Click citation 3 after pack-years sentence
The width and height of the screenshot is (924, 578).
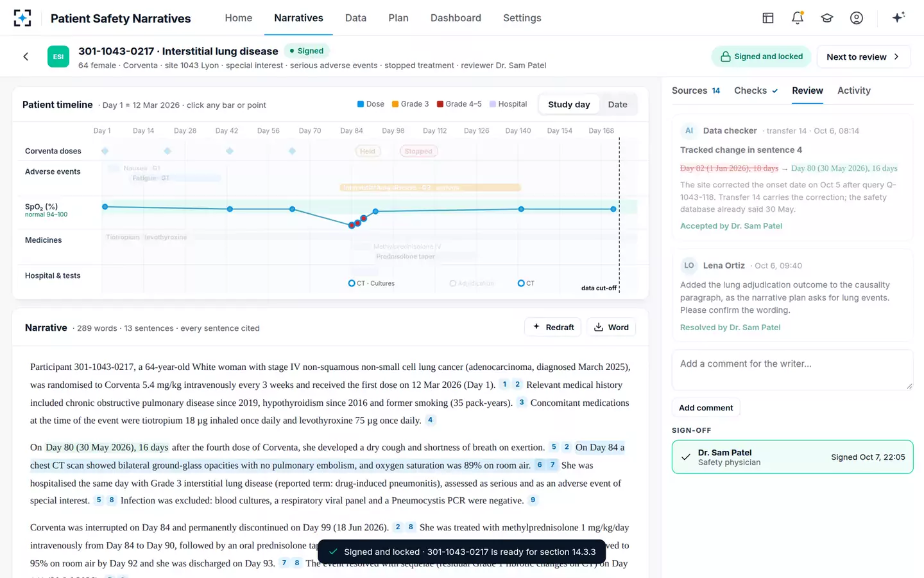(x=521, y=403)
